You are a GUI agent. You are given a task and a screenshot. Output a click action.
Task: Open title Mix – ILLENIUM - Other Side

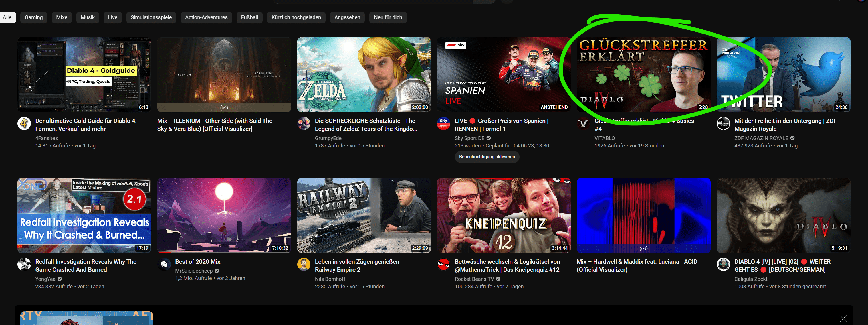tap(215, 125)
